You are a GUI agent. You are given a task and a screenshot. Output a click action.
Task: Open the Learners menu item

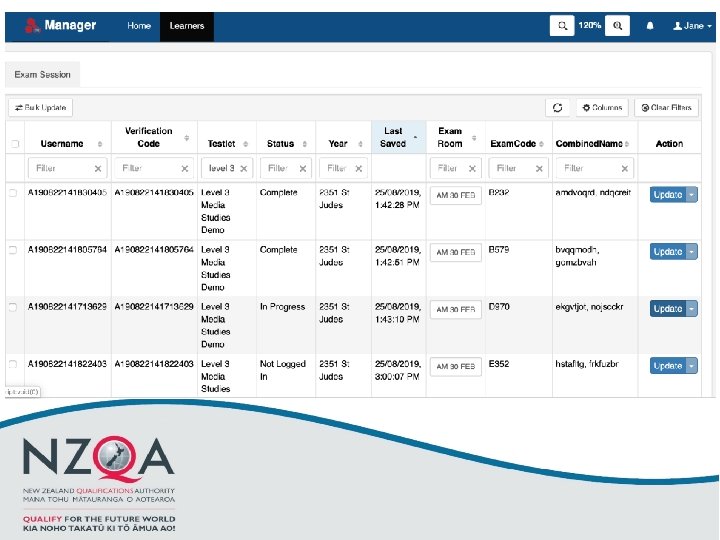pyautogui.click(x=186, y=26)
